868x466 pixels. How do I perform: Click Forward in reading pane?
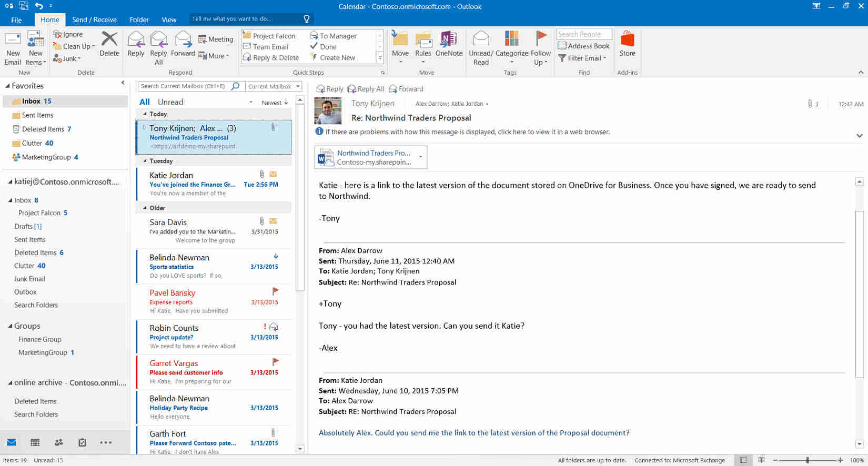click(406, 89)
